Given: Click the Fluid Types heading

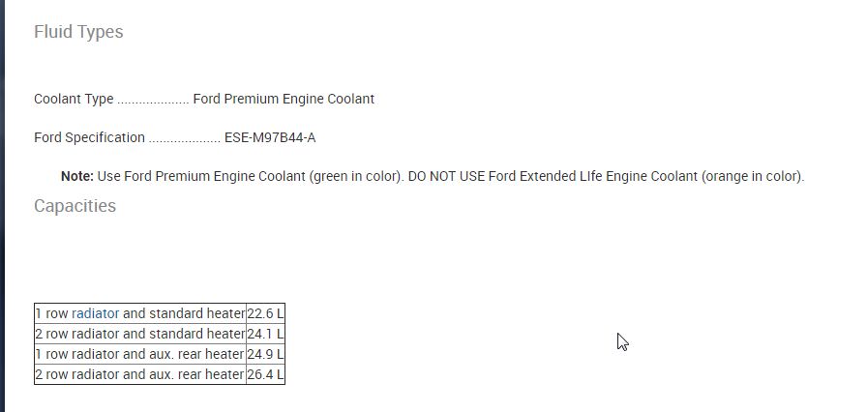Looking at the screenshot, I should [78, 32].
